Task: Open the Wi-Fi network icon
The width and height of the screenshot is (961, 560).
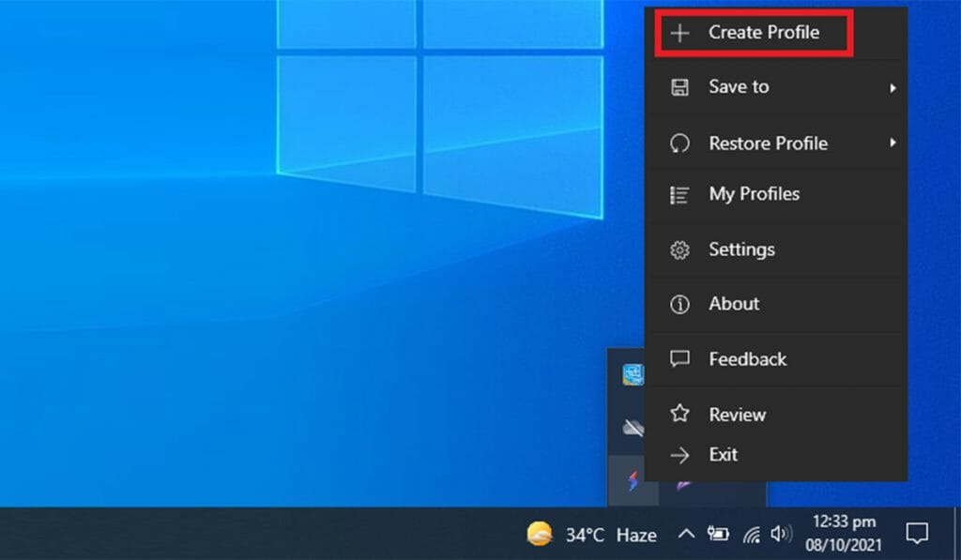Action: [x=751, y=535]
